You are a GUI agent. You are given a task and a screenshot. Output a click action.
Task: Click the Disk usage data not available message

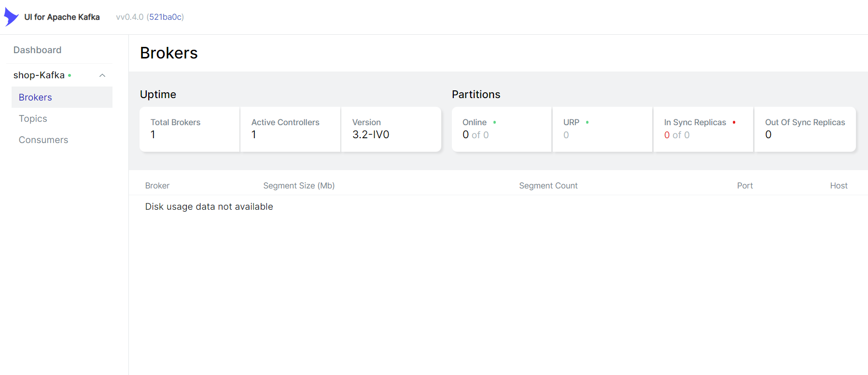209,206
